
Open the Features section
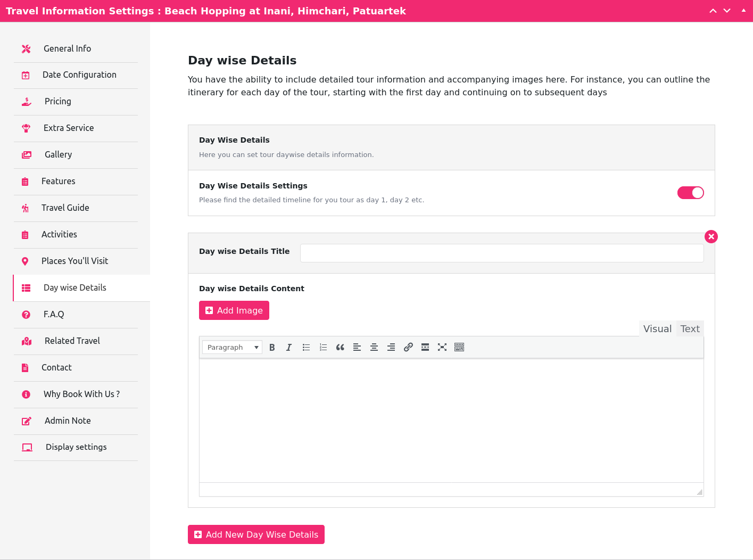pos(76,182)
